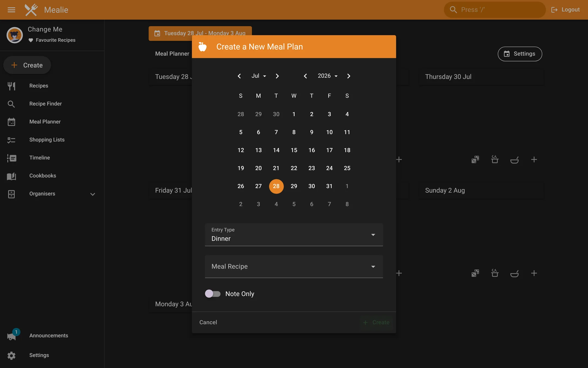Click the sidebar Create button
Screen dimensions: 588x368
27,65
